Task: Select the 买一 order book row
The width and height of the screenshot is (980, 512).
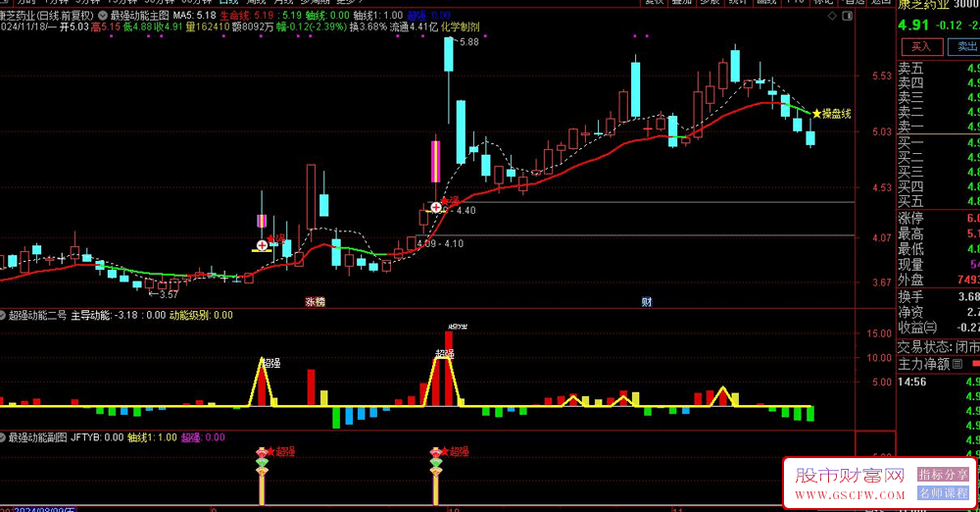Action: (939, 142)
